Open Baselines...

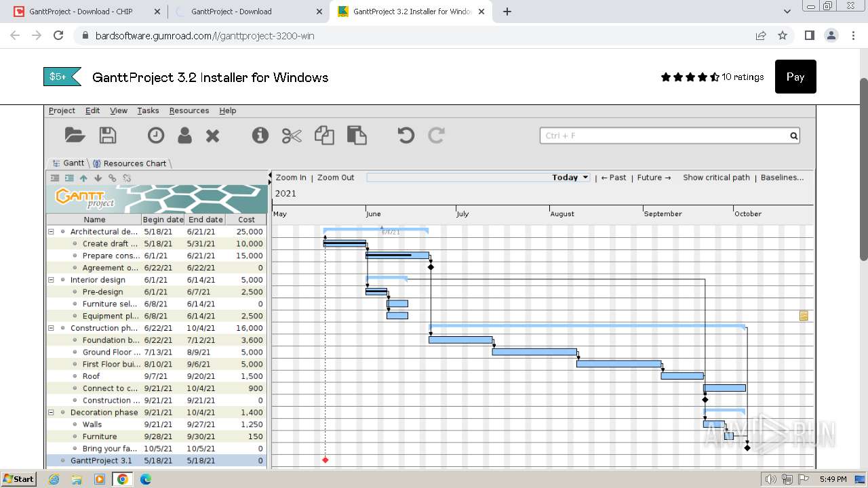click(782, 178)
